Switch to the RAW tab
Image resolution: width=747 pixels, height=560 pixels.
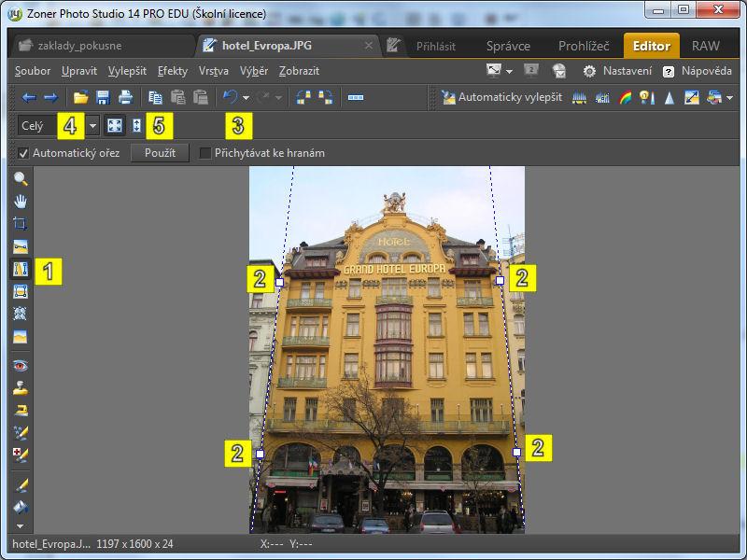[x=706, y=46]
